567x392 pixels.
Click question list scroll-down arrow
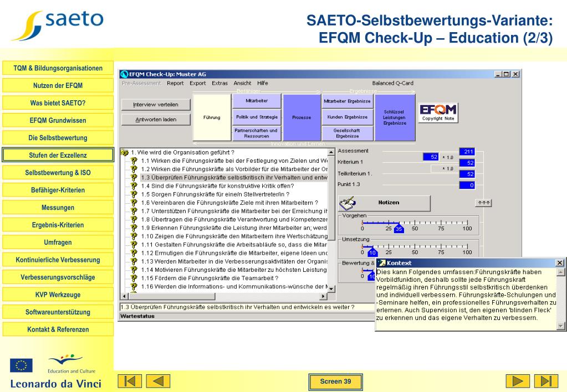tap(331, 288)
